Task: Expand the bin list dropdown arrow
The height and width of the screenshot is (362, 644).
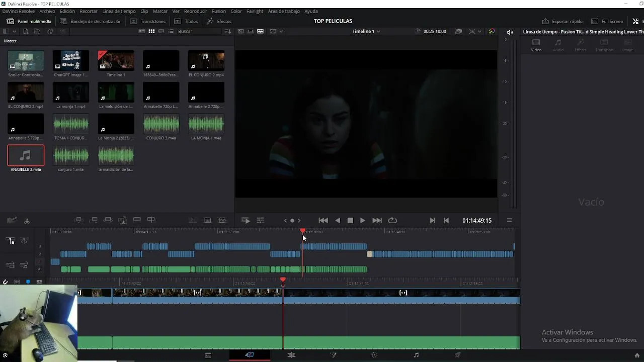Action: click(x=14, y=31)
